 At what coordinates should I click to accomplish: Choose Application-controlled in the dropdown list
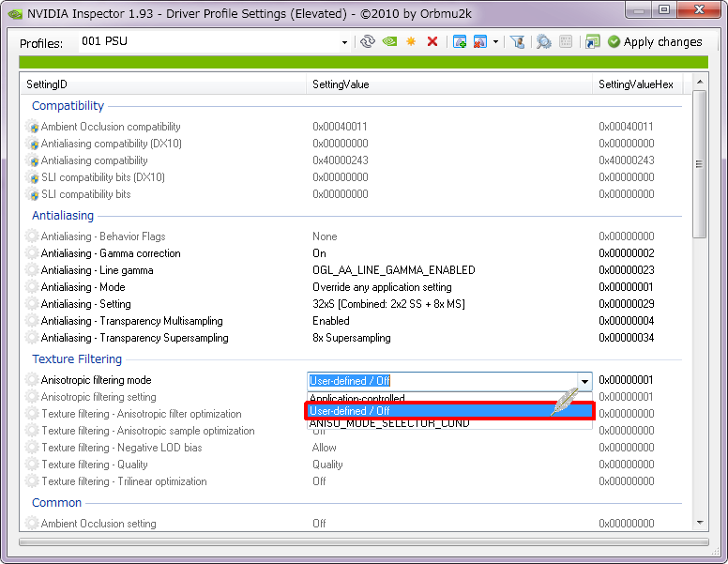tap(449, 398)
